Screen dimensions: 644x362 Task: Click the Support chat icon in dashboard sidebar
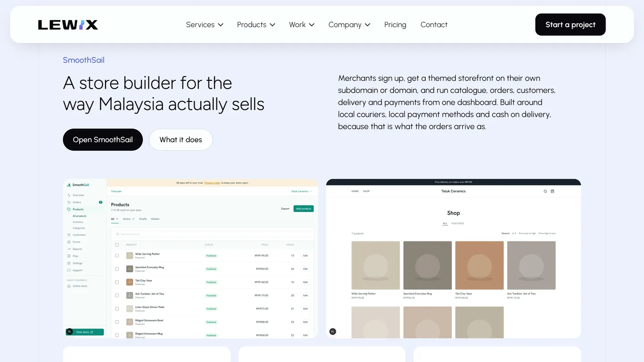click(69, 270)
